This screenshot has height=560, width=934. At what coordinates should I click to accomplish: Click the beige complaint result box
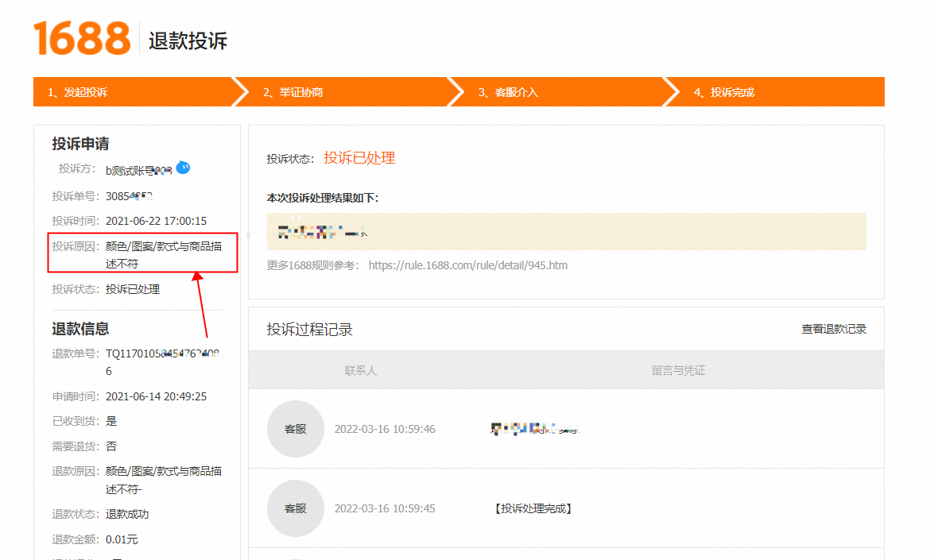566,232
